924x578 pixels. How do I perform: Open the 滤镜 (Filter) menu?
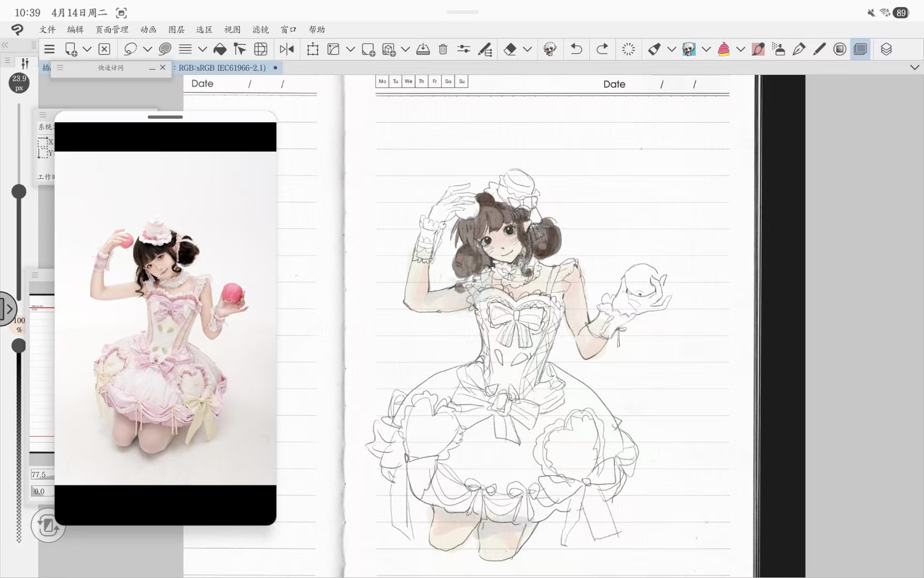coord(260,29)
